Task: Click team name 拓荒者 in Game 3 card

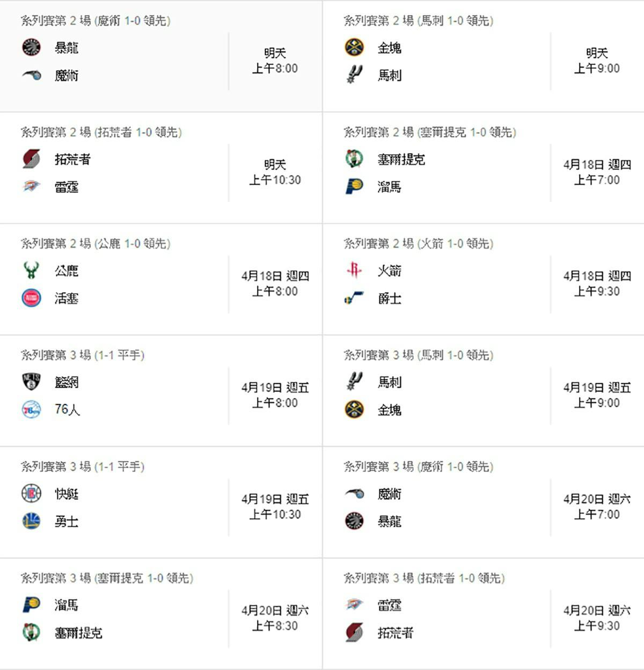Action: (x=396, y=633)
